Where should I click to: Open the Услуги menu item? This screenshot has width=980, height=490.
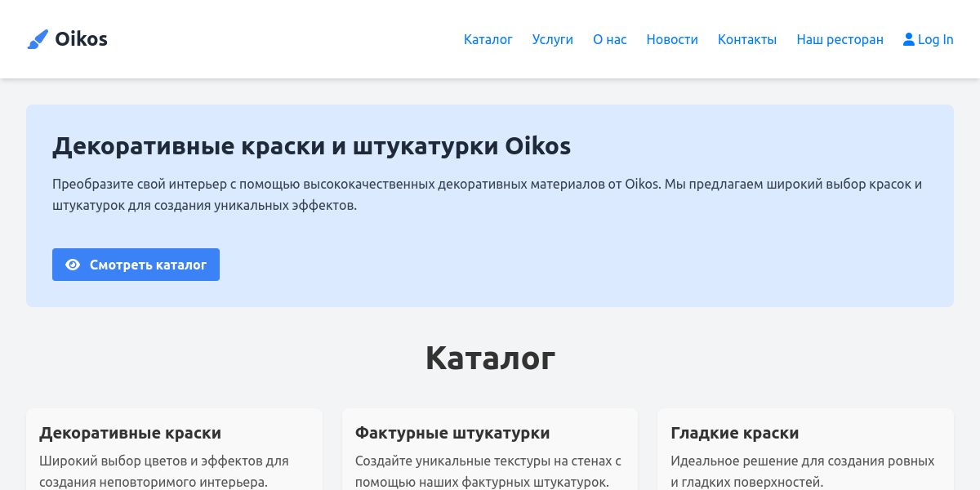pyautogui.click(x=553, y=39)
